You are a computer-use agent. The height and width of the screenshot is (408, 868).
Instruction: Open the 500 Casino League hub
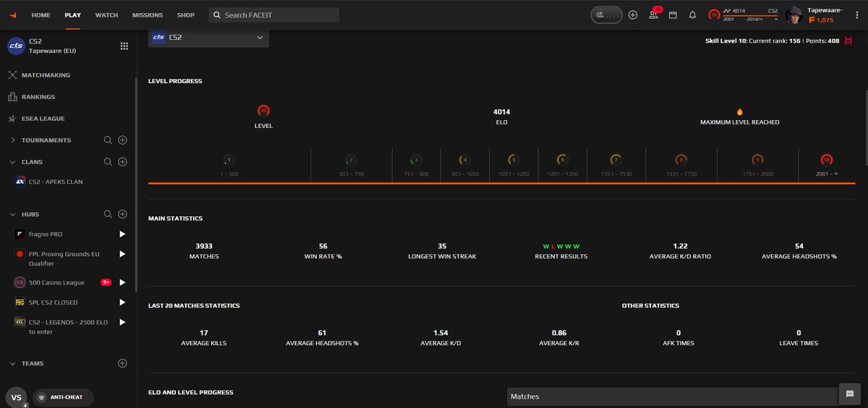click(x=58, y=283)
